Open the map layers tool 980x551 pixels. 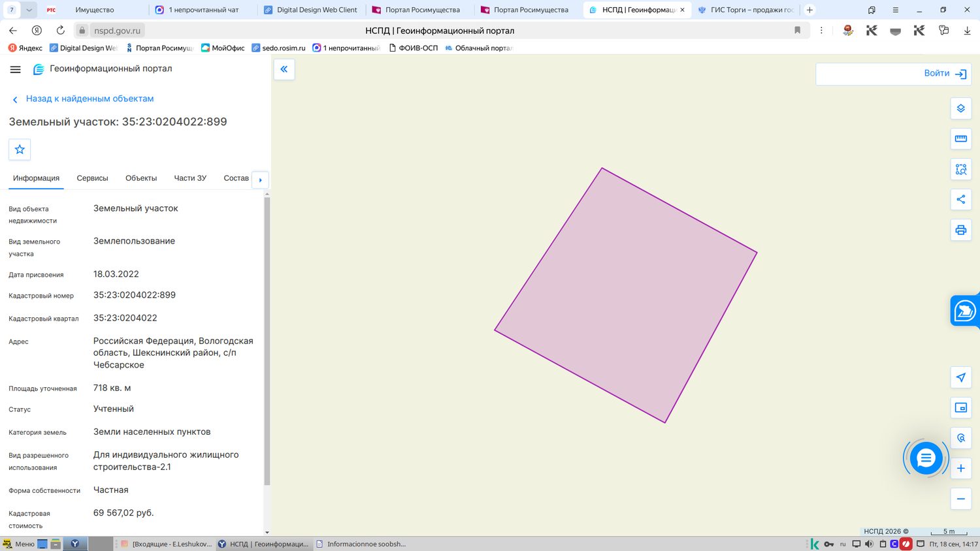[x=960, y=108]
